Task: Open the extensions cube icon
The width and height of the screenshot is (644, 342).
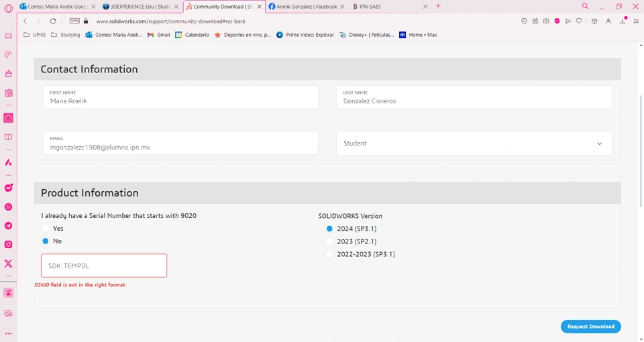Action: pos(594,21)
